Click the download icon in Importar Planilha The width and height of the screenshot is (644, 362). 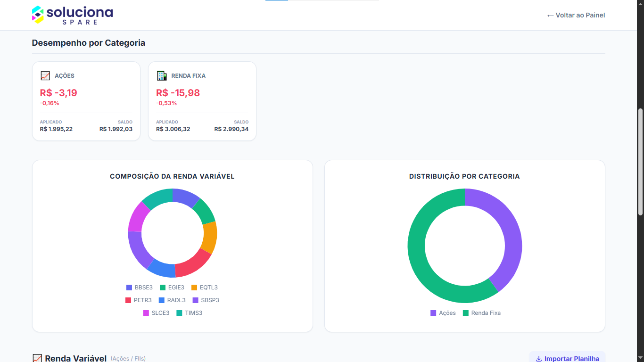pos(539,359)
